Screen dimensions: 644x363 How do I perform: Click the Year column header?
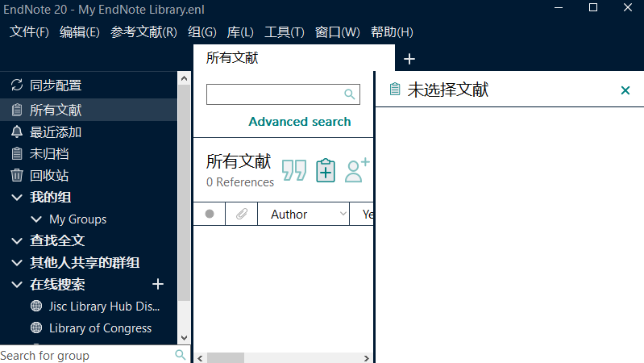(x=362, y=214)
